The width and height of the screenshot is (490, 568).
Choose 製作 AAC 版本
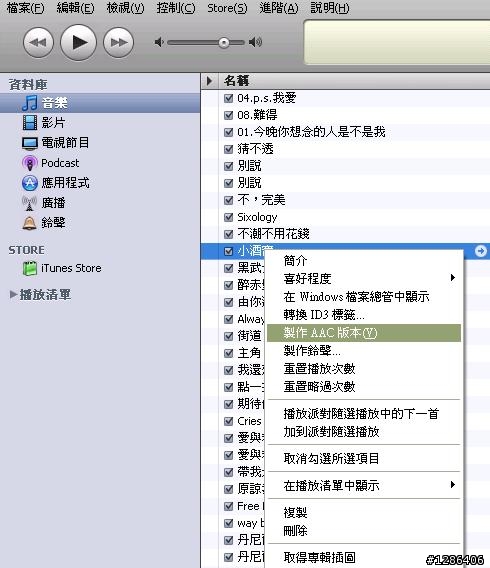pos(364,333)
